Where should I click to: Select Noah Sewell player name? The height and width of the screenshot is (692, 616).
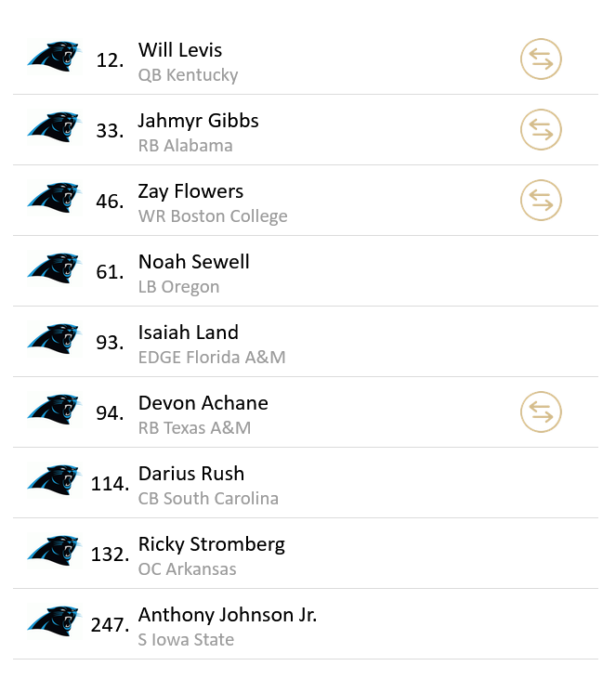[x=193, y=262]
